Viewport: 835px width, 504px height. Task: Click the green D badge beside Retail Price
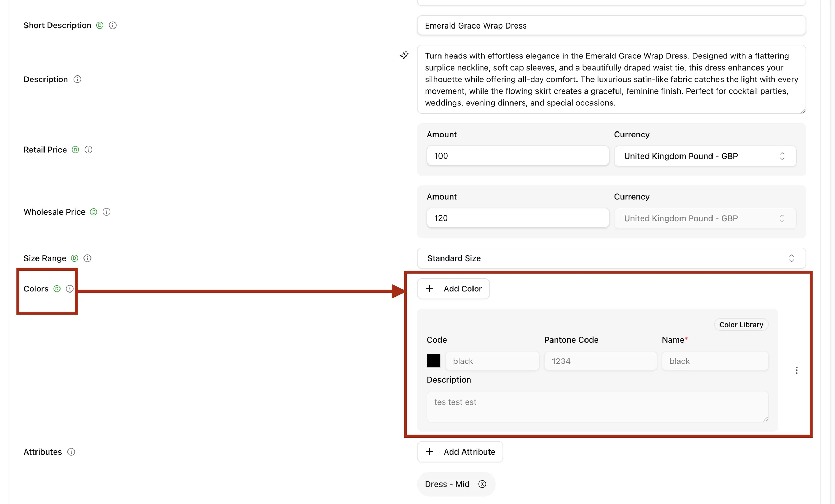coord(75,150)
